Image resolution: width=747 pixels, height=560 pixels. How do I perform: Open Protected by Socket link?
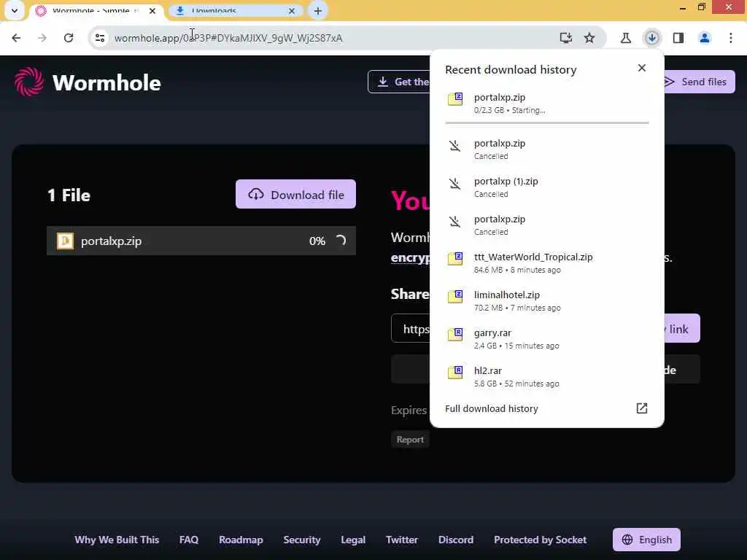pos(541,540)
